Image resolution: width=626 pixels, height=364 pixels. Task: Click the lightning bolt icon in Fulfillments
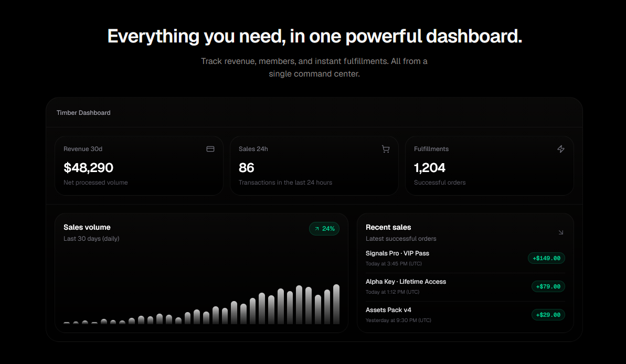pyautogui.click(x=561, y=149)
